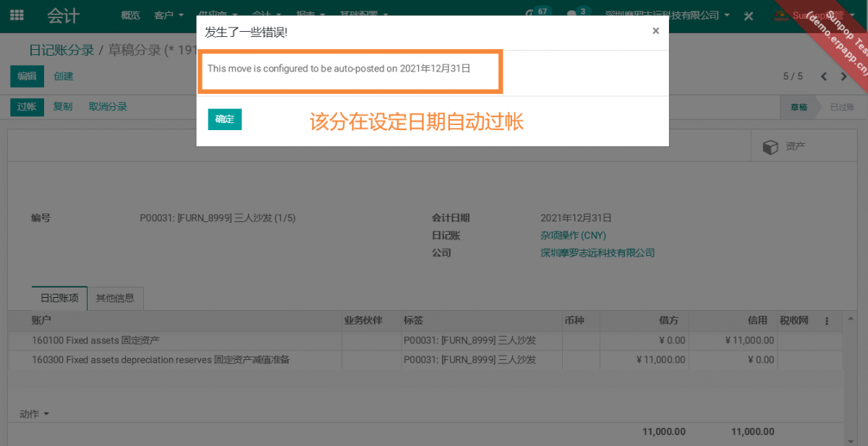The height and width of the screenshot is (446, 868).
Task: Select the 草稿 status stage
Action: (x=799, y=107)
